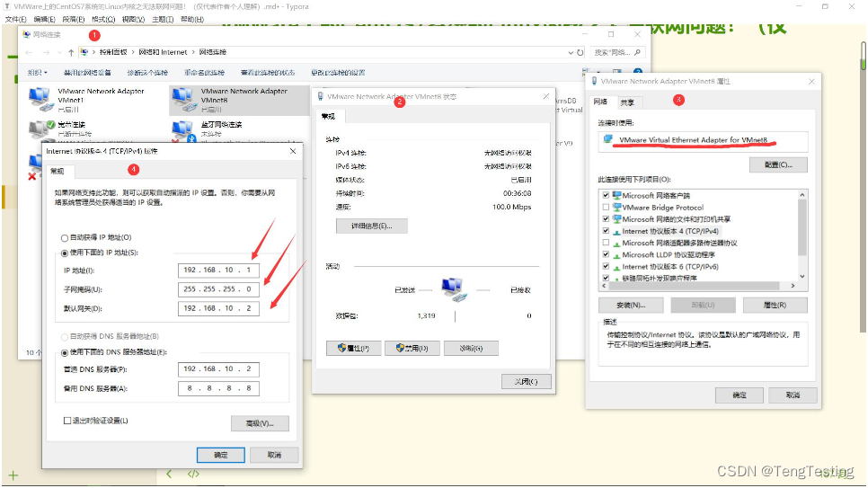Click the activity network computers icon in Status dialog
Viewport: 868px width, 488px height.
pyautogui.click(x=455, y=289)
